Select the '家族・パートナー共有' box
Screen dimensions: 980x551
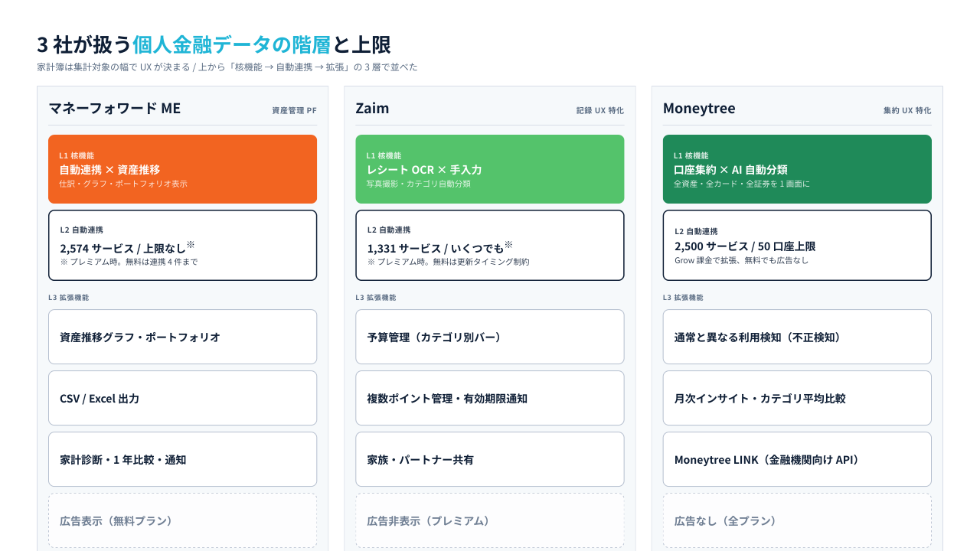(x=490, y=459)
